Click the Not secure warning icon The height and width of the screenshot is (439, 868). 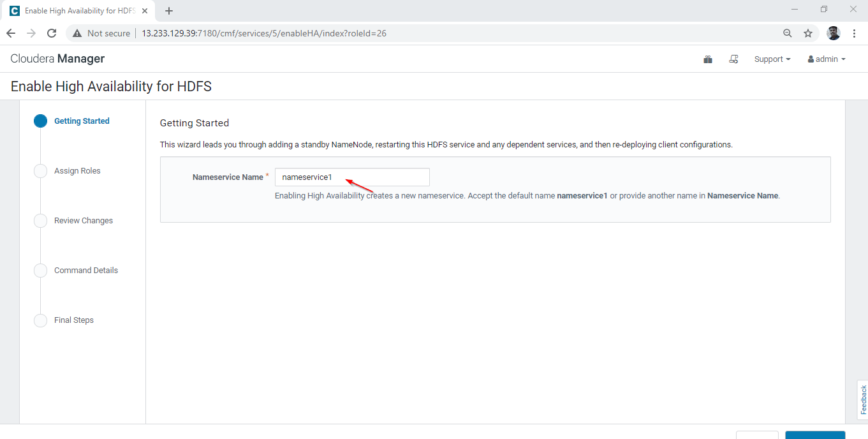click(x=77, y=33)
